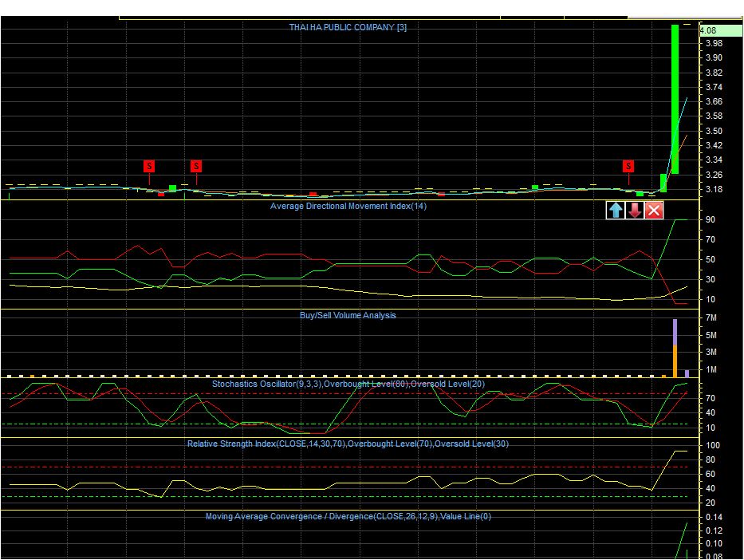
Task: Select the tall green candlestick on the price chart
Action: (675, 99)
